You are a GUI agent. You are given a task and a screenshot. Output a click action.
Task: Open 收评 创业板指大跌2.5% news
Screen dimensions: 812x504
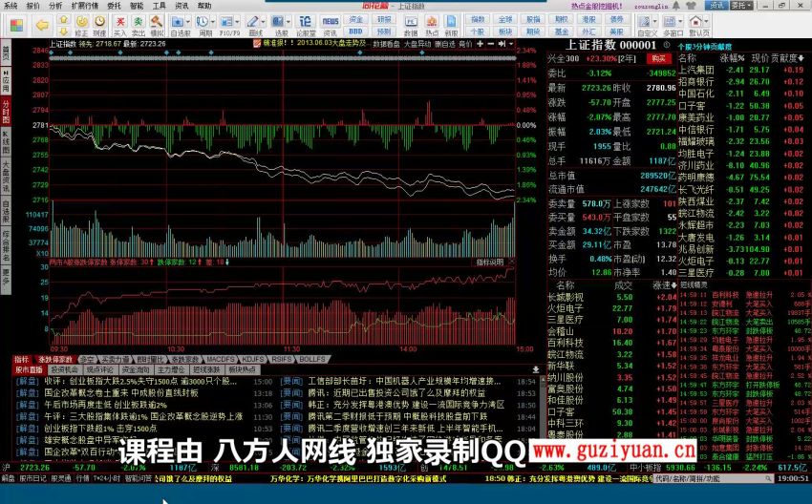(x=140, y=382)
